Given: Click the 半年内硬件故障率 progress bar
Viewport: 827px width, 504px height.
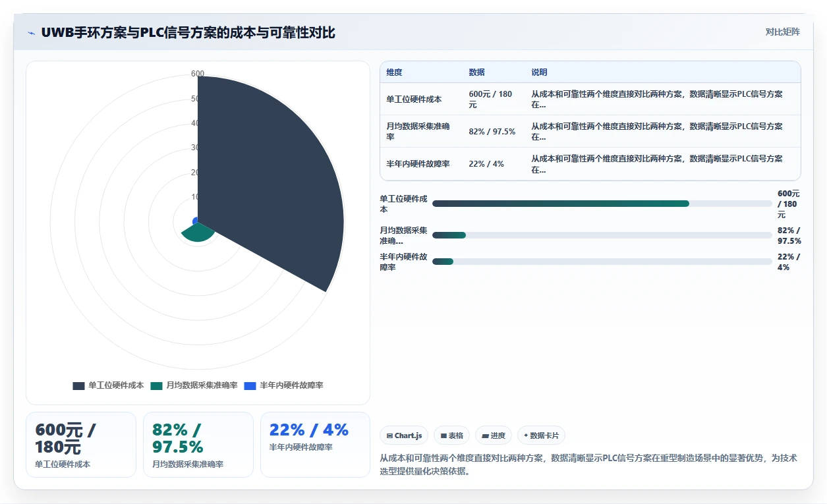Looking at the screenshot, I should (x=602, y=262).
